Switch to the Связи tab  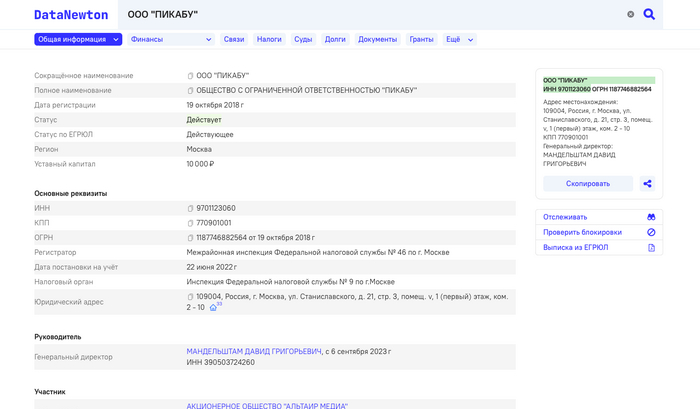click(x=234, y=39)
